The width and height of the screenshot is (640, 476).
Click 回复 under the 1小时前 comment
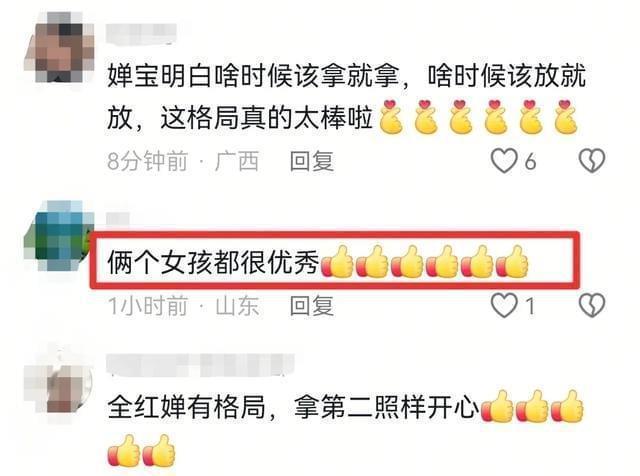[x=312, y=306]
